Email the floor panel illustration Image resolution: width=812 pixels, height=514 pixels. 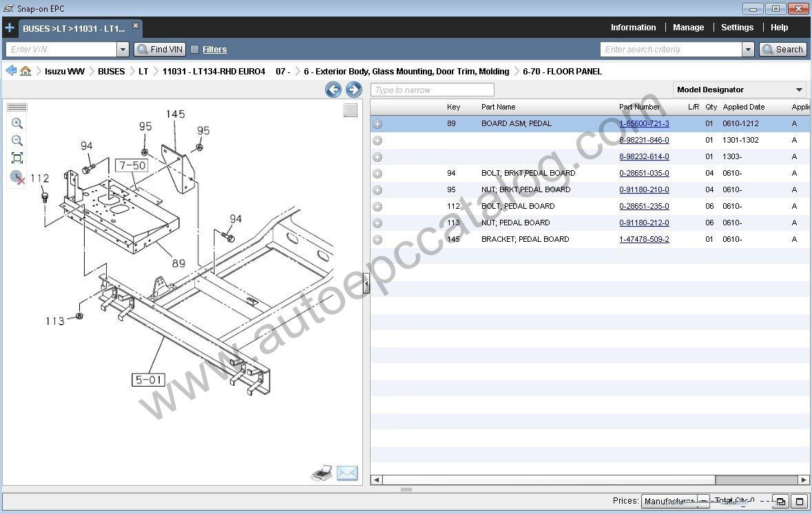tap(347, 473)
